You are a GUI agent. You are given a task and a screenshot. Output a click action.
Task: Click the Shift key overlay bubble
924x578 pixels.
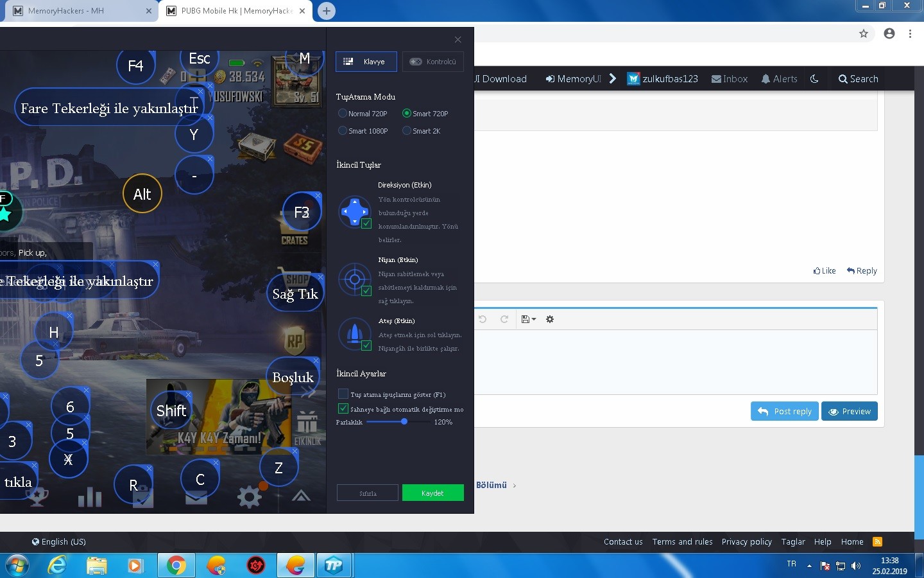[x=171, y=411]
